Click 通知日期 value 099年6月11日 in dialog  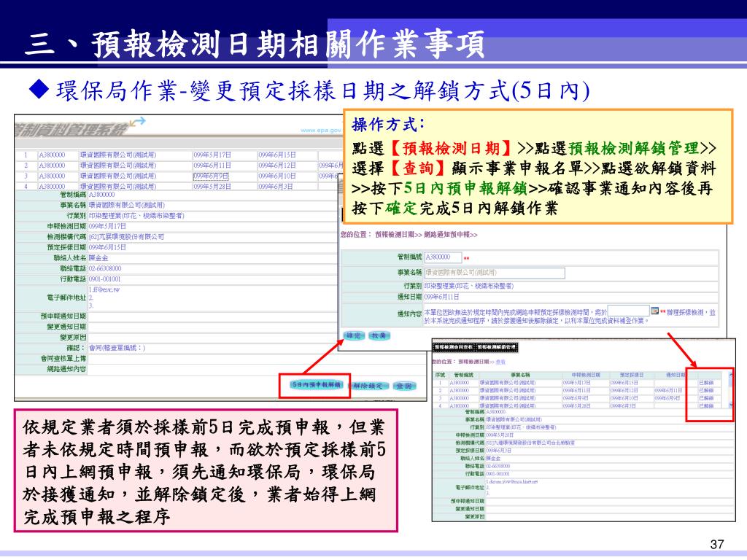[441, 297]
